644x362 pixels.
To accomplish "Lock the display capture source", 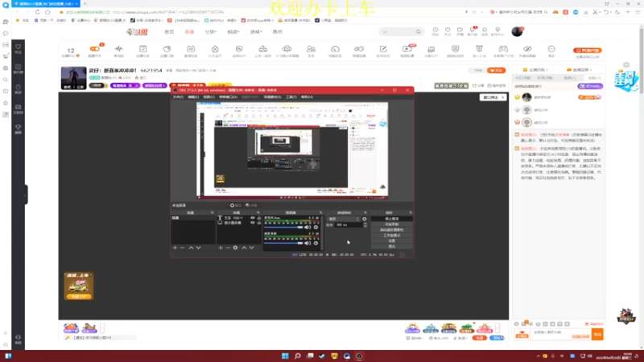I will pyautogui.click(x=258, y=223).
